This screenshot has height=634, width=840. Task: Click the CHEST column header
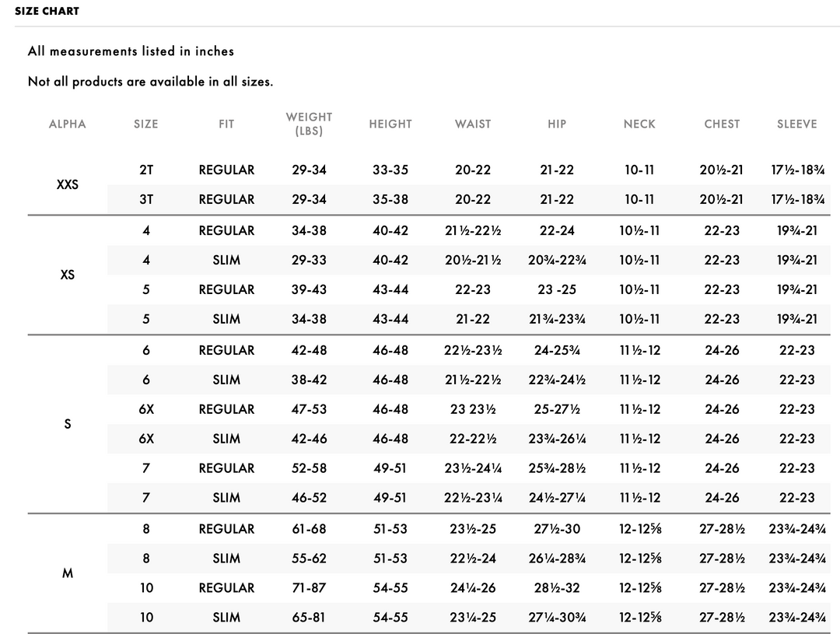[x=722, y=124]
